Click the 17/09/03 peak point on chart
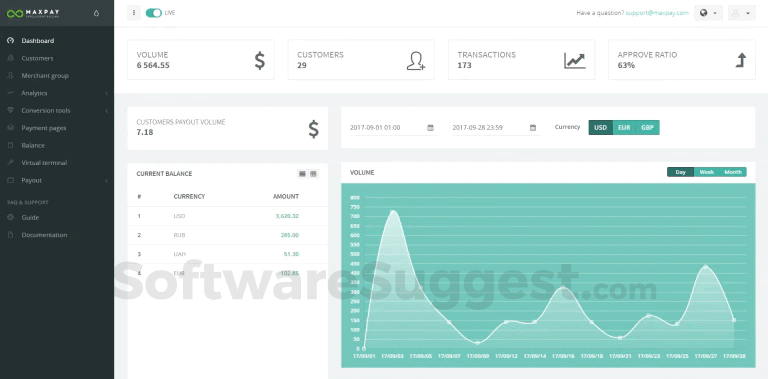This screenshot has width=768, height=379. coord(392,212)
